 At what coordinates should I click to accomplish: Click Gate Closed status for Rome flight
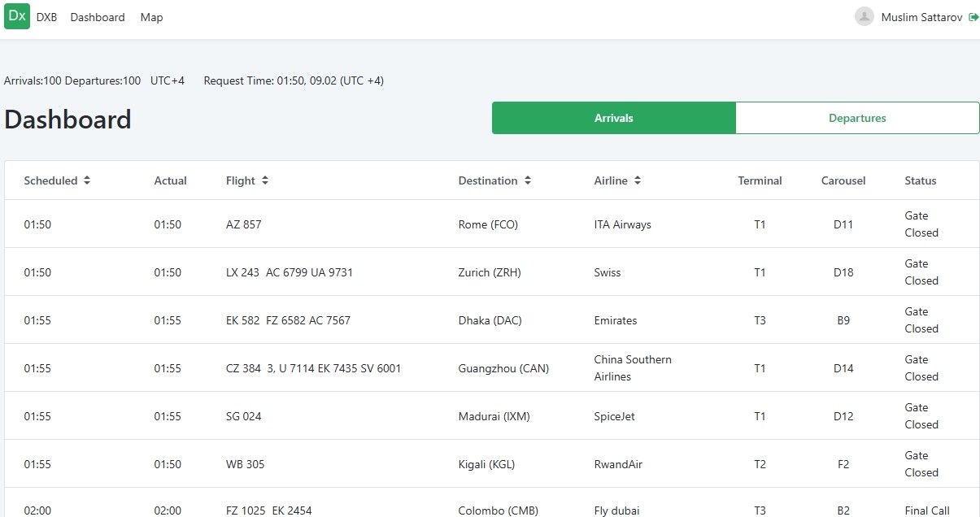(x=921, y=224)
